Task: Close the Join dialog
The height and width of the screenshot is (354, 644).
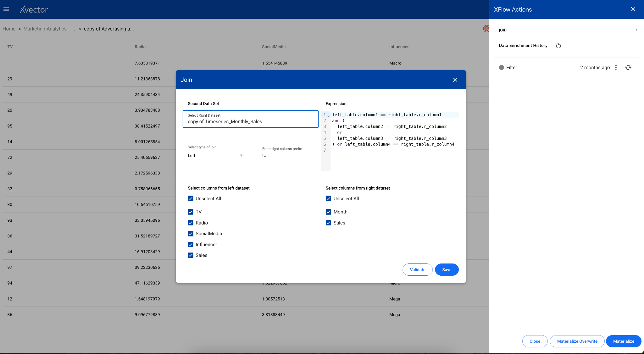Action: coord(455,80)
